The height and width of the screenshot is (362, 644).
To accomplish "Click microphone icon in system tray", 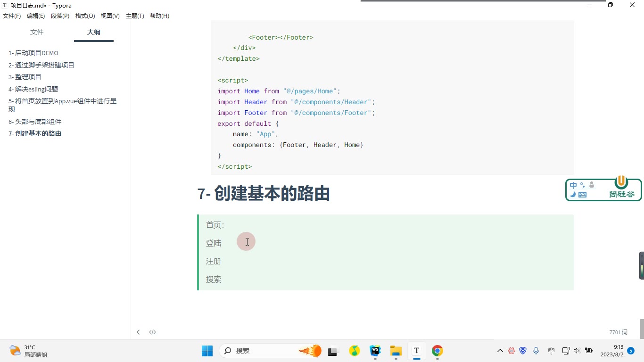I will [x=536, y=351].
